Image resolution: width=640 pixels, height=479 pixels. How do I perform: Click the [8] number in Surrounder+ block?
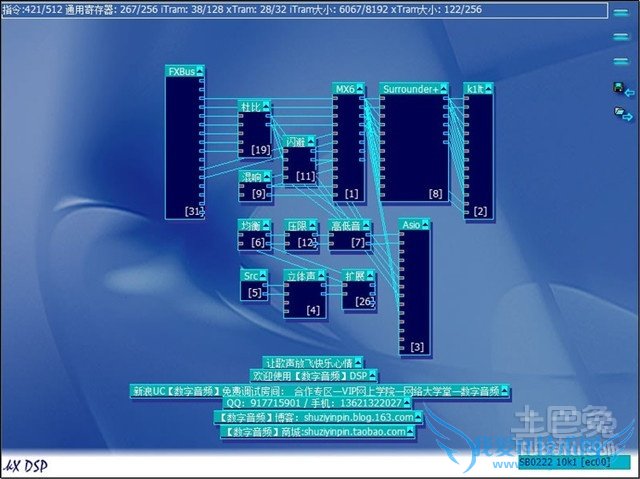coord(436,194)
